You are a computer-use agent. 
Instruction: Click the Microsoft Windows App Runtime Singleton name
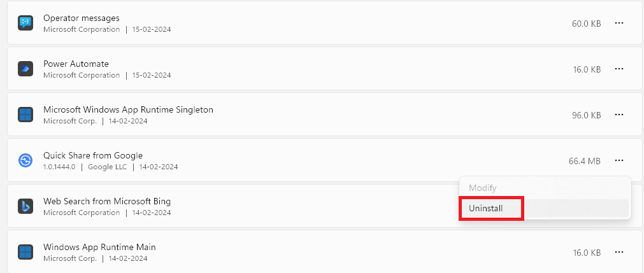pyautogui.click(x=128, y=109)
